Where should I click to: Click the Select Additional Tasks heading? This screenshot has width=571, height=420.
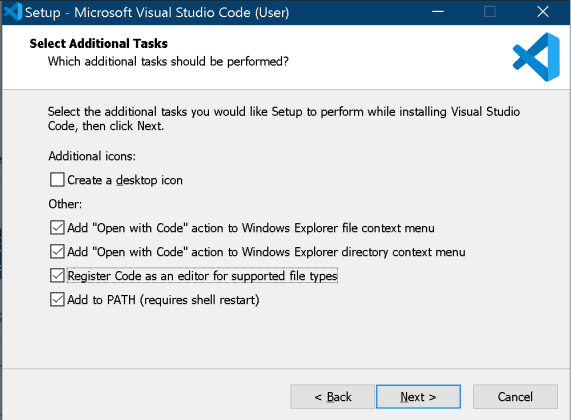point(99,43)
